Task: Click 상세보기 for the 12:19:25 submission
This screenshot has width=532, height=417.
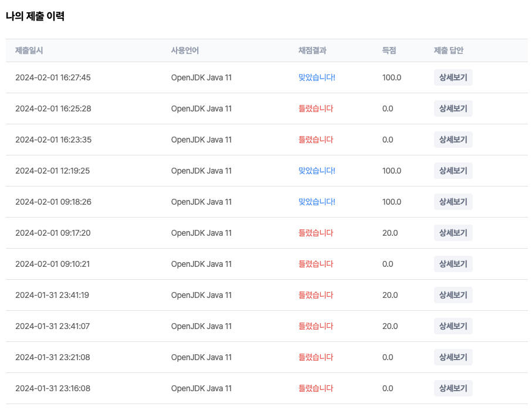Action: (453, 171)
